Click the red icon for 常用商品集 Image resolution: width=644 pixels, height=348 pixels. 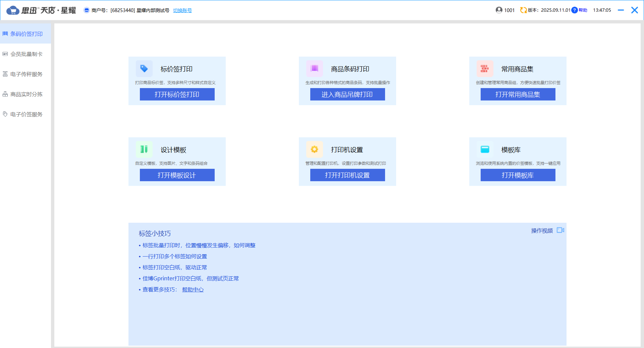point(485,69)
